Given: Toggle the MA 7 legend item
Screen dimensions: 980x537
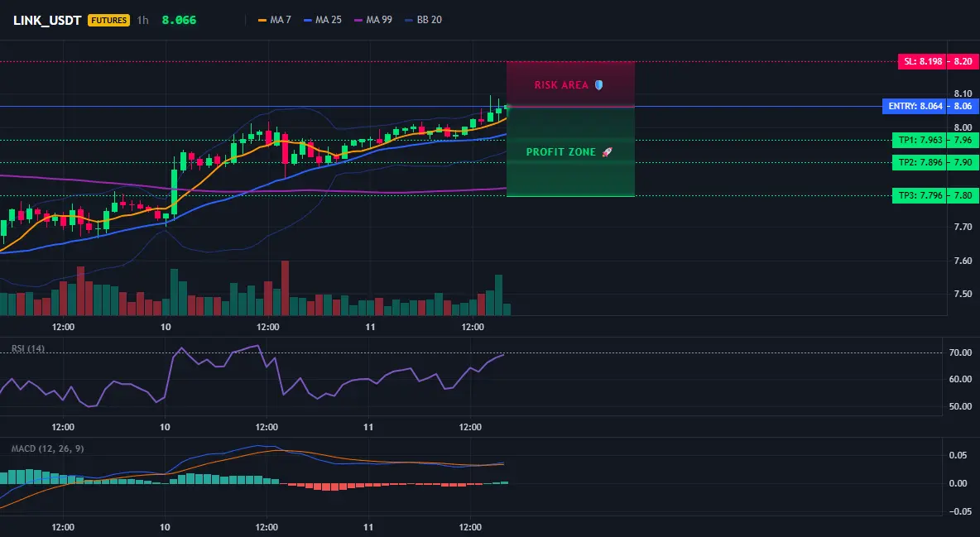Looking at the screenshot, I should (274, 20).
